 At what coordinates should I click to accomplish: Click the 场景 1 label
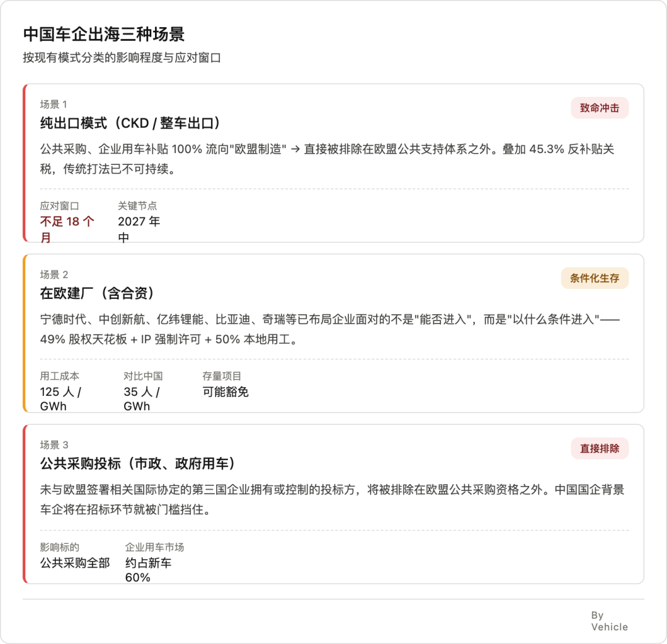(54, 104)
